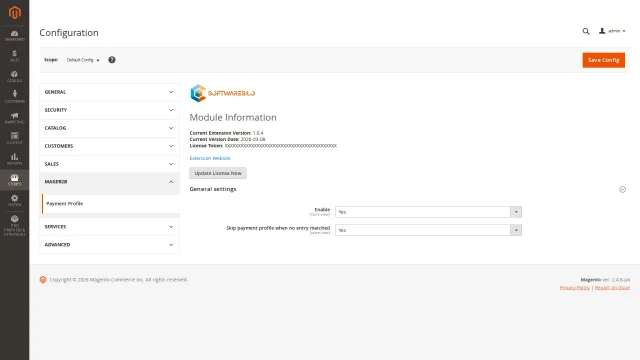Open the Content sidebar menu

(x=14, y=138)
